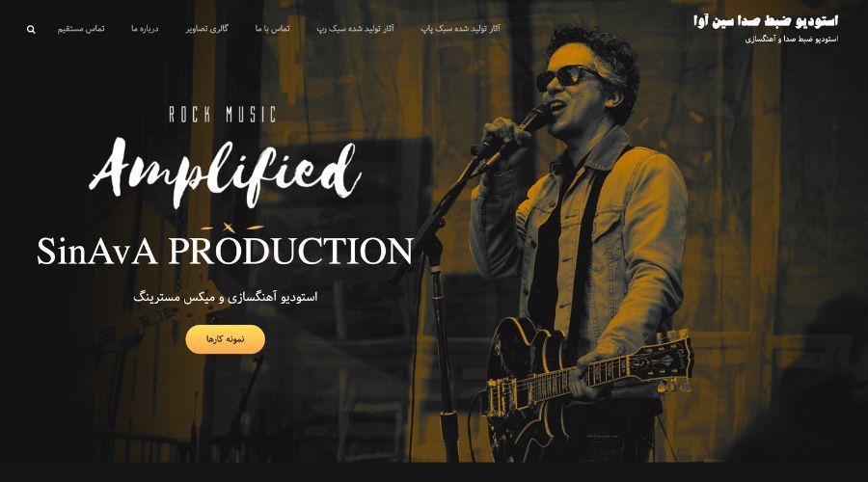
Task: Open آثار تولید شده سبک رپ menu
Action: (x=355, y=28)
